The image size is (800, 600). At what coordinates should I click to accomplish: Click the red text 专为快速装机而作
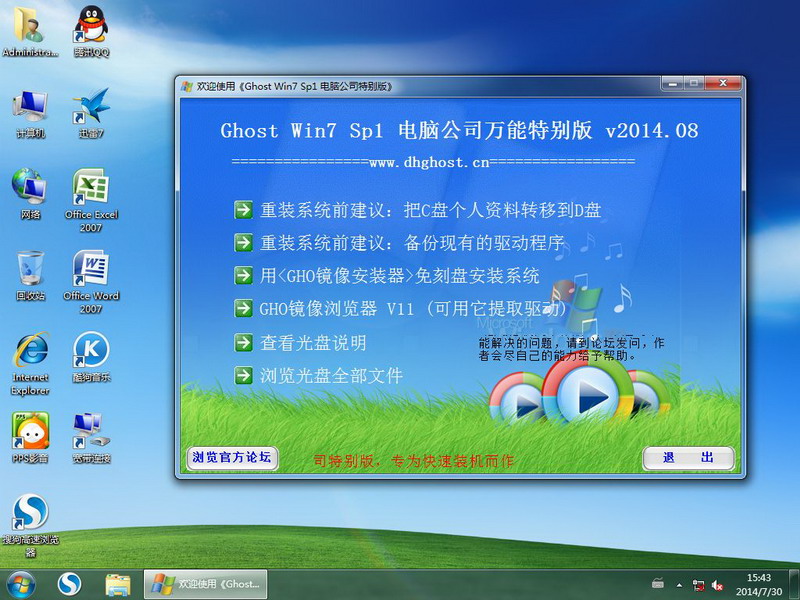pos(453,461)
